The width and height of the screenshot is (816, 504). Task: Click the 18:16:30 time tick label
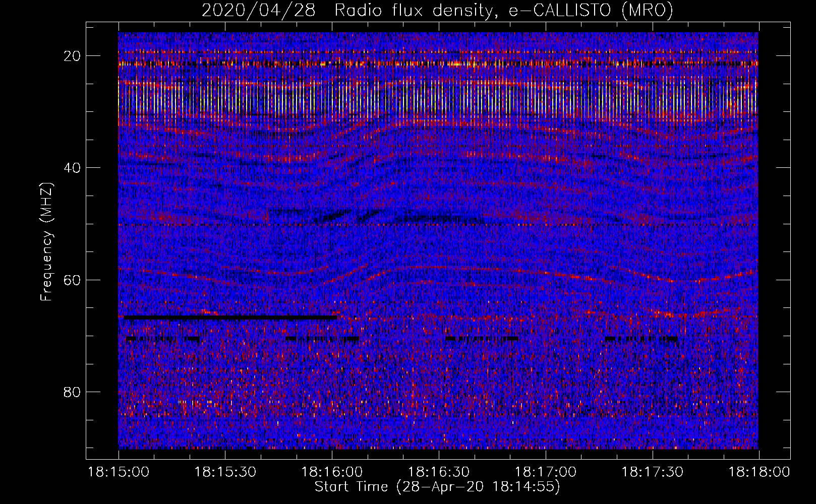coord(439,472)
